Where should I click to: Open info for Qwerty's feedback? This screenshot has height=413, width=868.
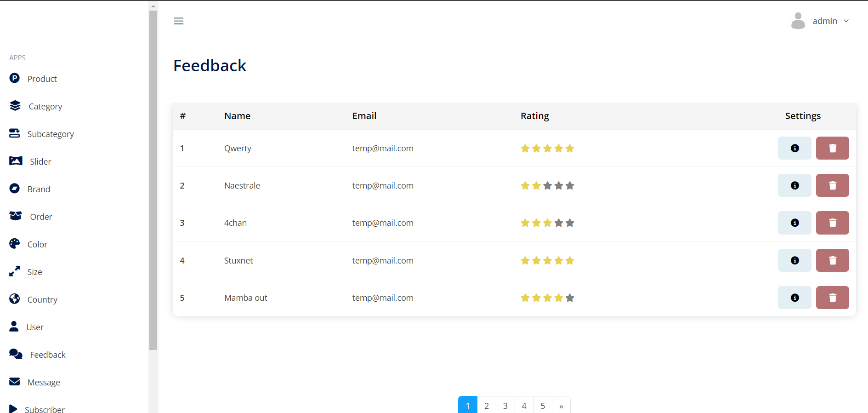[x=794, y=148]
